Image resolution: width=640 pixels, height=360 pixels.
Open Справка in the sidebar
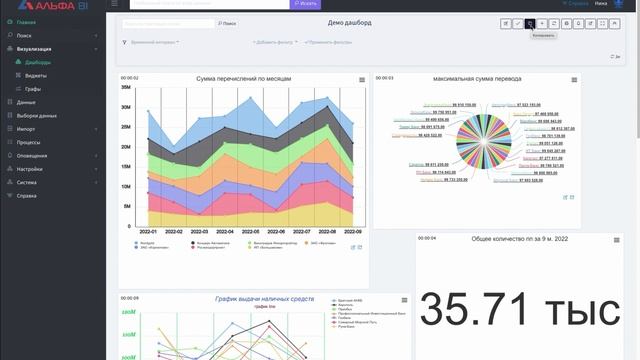coord(27,196)
